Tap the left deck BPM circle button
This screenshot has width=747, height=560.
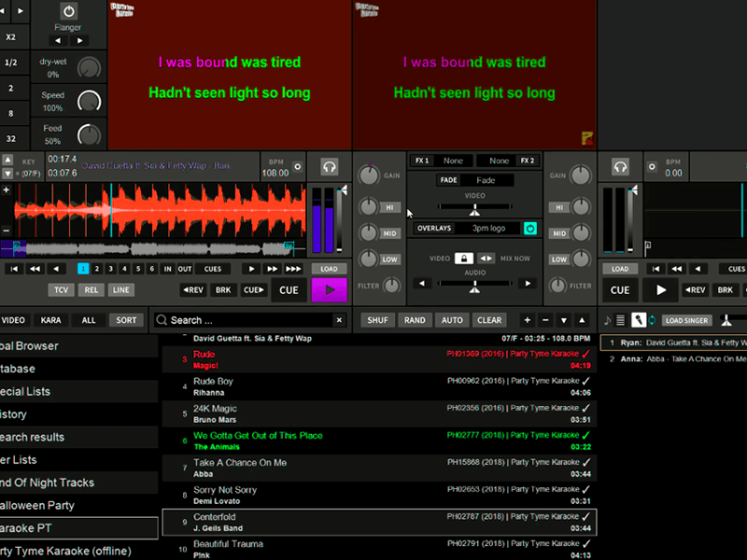point(297,167)
